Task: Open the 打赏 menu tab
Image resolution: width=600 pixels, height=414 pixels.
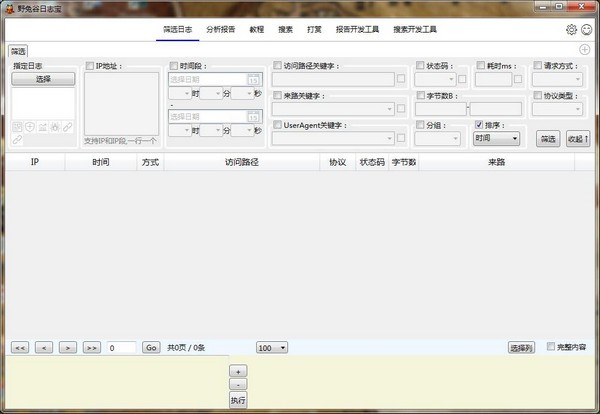Action: pos(314,29)
